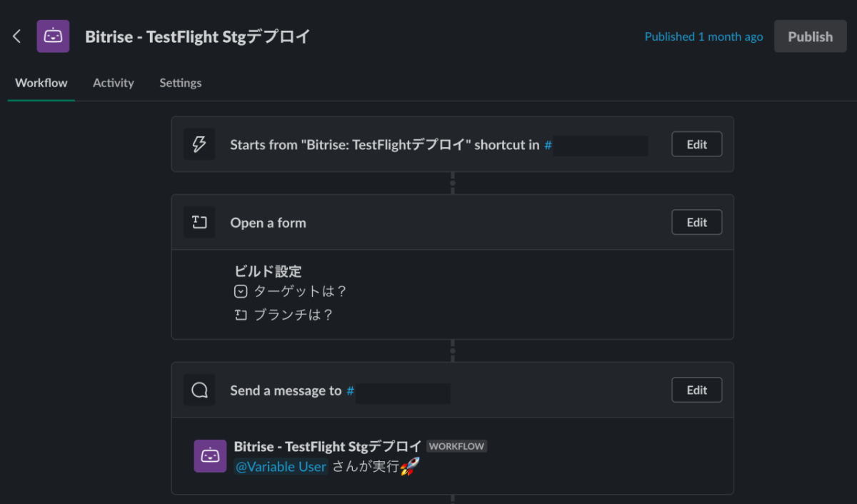Image resolution: width=857 pixels, height=504 pixels.
Task: Edit the shortcut trigger step
Action: [x=696, y=144]
